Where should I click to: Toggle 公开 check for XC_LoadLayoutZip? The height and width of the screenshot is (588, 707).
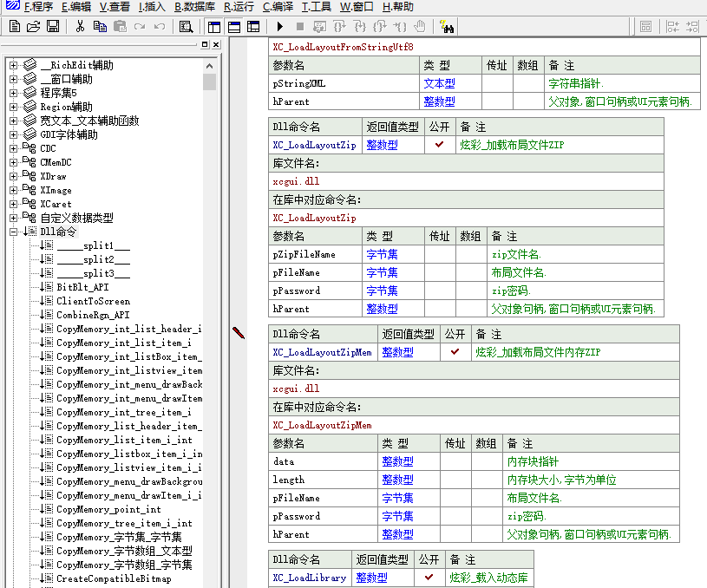(440, 145)
